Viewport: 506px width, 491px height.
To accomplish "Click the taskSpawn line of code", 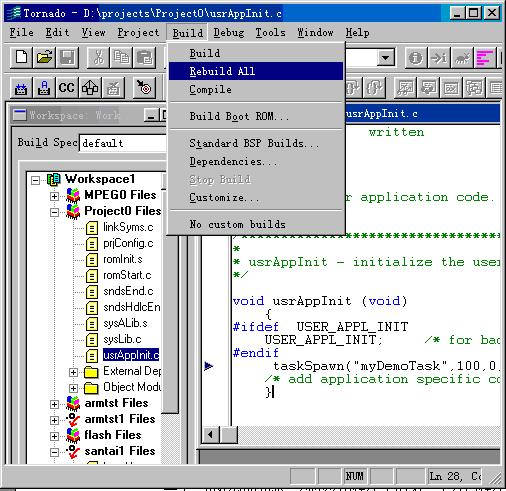I will tap(386, 366).
